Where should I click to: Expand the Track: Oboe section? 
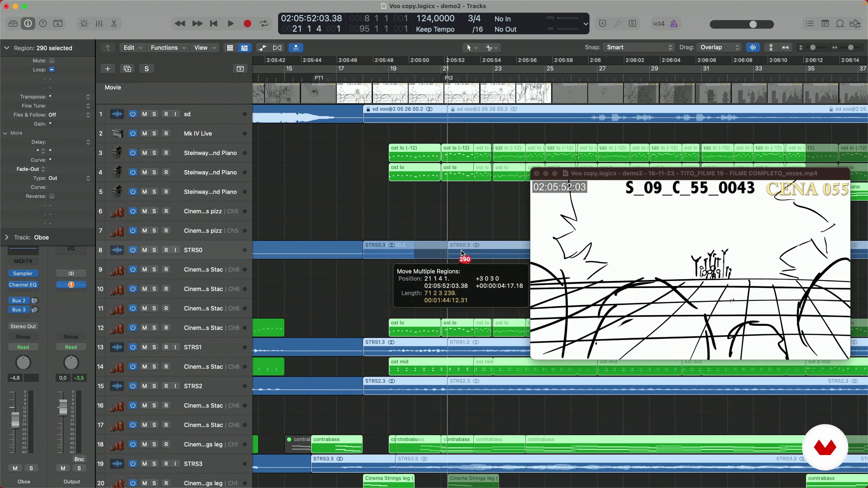pyautogui.click(x=6, y=237)
